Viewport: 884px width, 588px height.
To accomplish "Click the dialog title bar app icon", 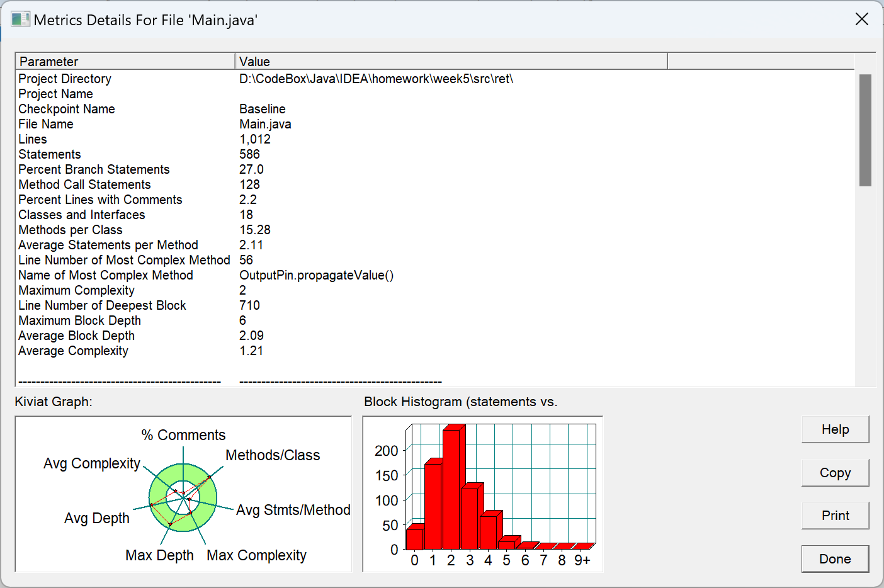I will click(x=20, y=20).
